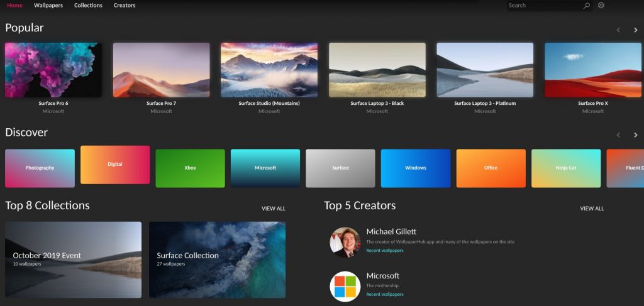Click the "27 wallpapers" count text
644x306 pixels.
pyautogui.click(x=171, y=264)
